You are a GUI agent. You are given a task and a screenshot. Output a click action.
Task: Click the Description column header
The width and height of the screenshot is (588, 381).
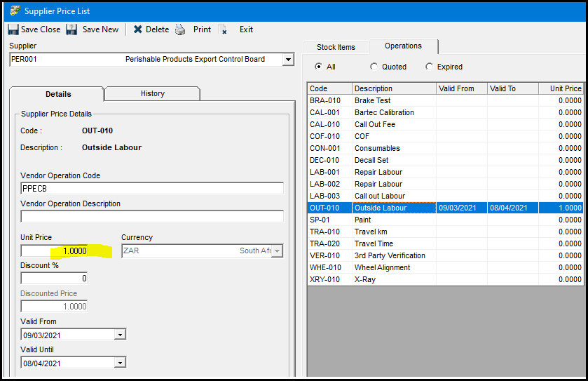point(392,88)
